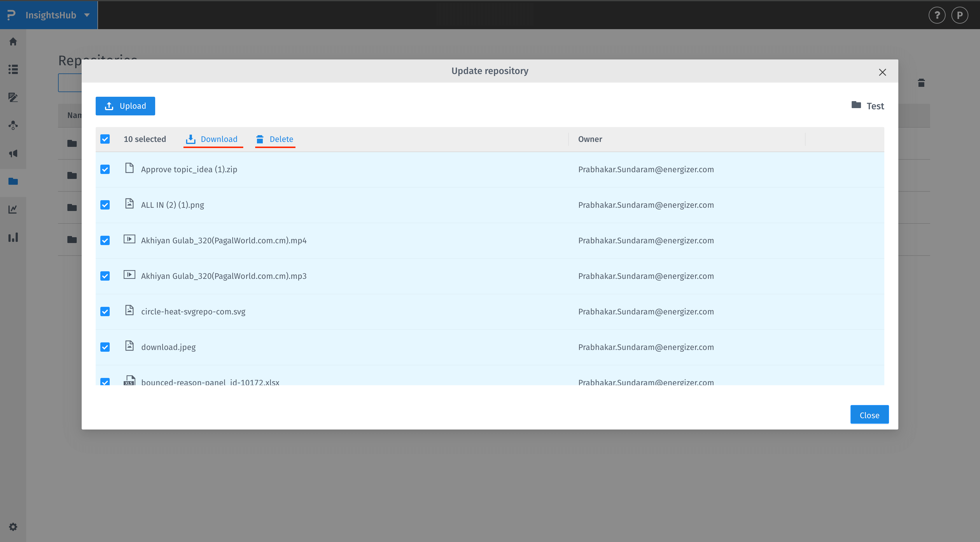Deselect Approve topic_idea (1).zip checkbox
This screenshot has height=542, width=980.
coord(105,170)
